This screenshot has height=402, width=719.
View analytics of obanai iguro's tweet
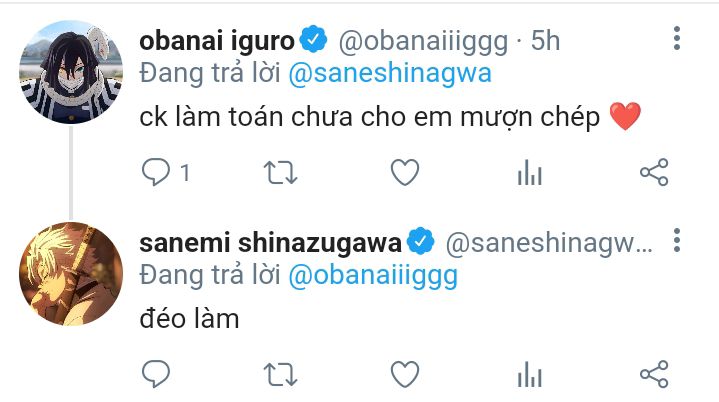[x=528, y=173]
